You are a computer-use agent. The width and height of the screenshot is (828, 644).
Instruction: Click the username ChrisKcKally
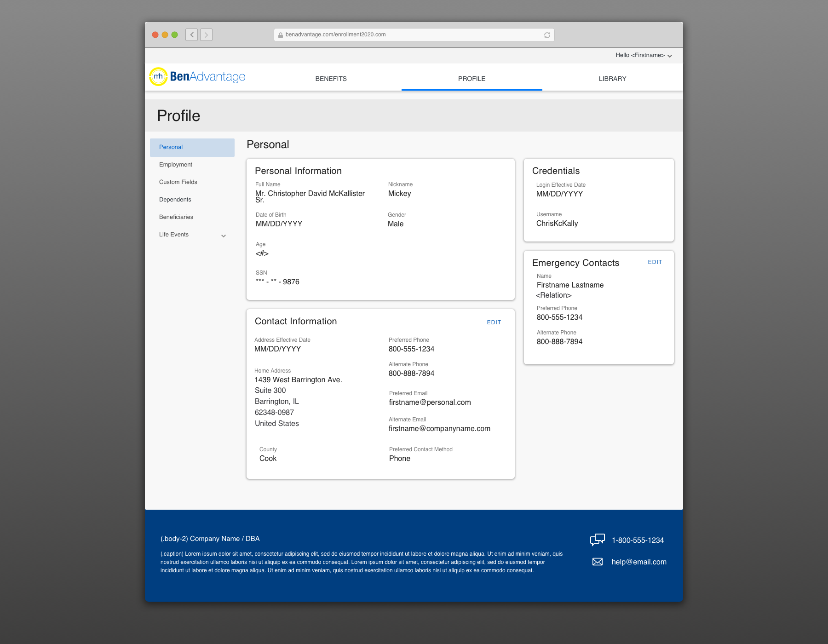(x=557, y=224)
